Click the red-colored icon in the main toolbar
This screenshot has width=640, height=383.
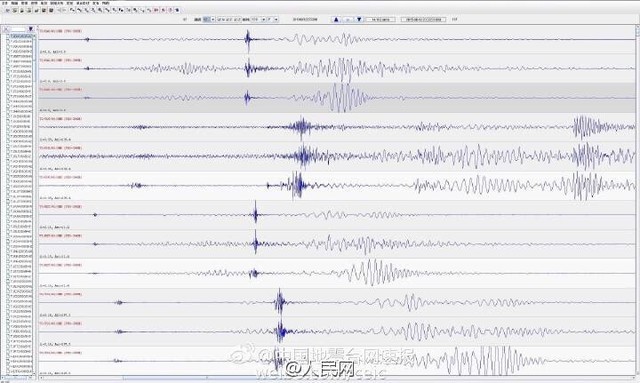156,10
